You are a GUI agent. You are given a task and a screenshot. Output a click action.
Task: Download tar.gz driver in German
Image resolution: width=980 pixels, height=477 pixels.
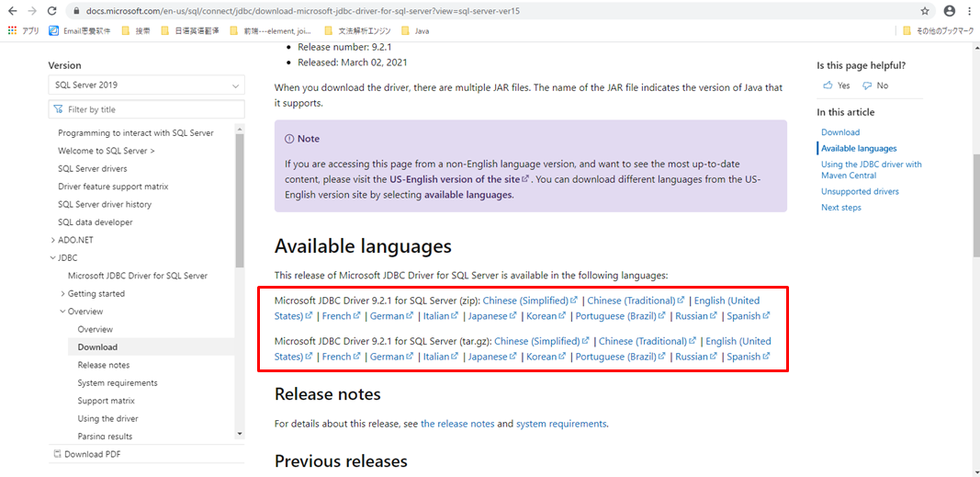click(392, 357)
